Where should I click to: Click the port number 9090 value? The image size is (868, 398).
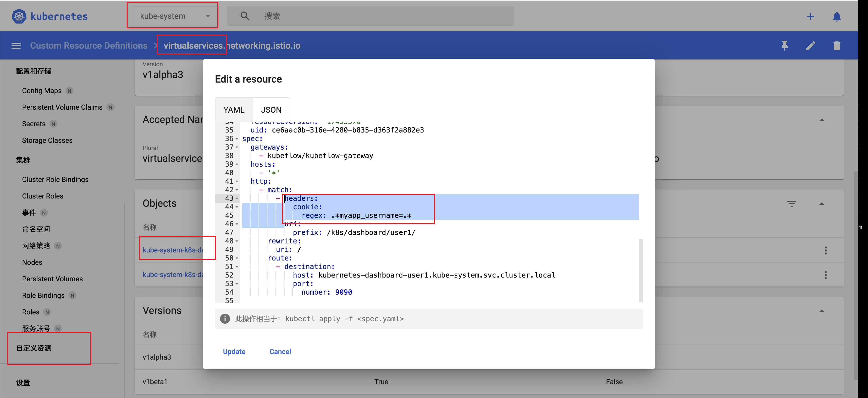point(343,292)
